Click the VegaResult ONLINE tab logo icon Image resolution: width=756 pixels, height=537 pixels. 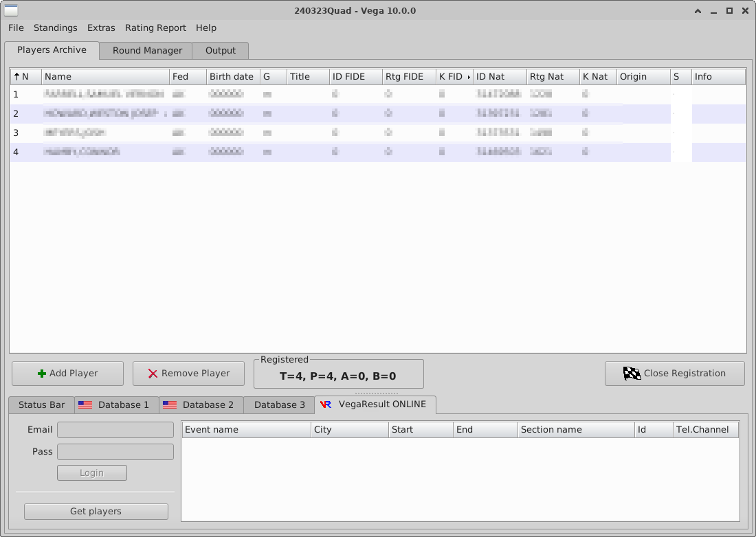click(x=326, y=404)
